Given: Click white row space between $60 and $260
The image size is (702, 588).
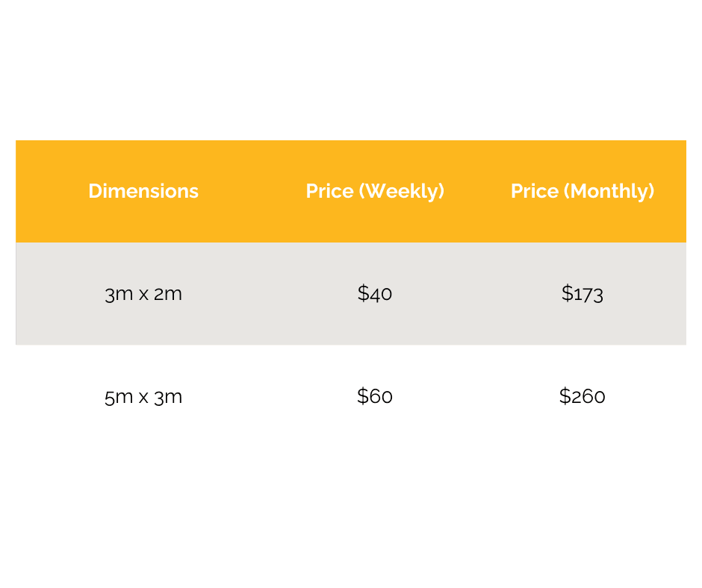Looking at the screenshot, I should (x=478, y=395).
